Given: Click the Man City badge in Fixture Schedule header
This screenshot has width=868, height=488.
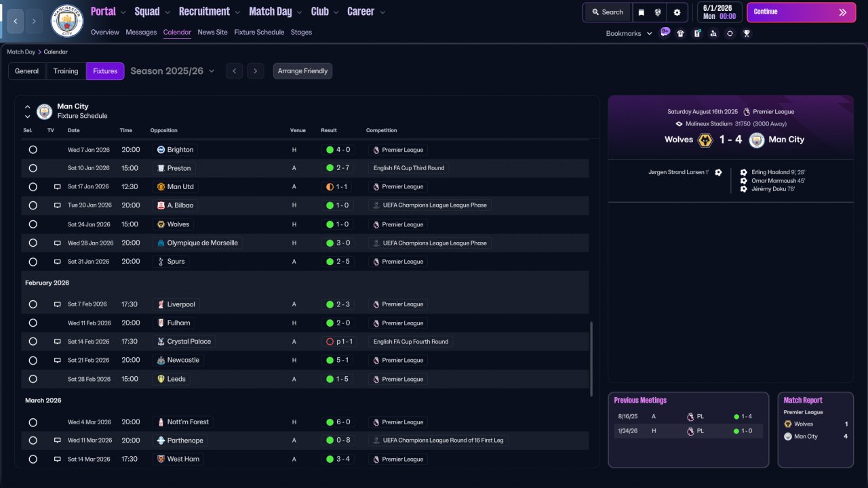Looking at the screenshot, I should 44,111.
